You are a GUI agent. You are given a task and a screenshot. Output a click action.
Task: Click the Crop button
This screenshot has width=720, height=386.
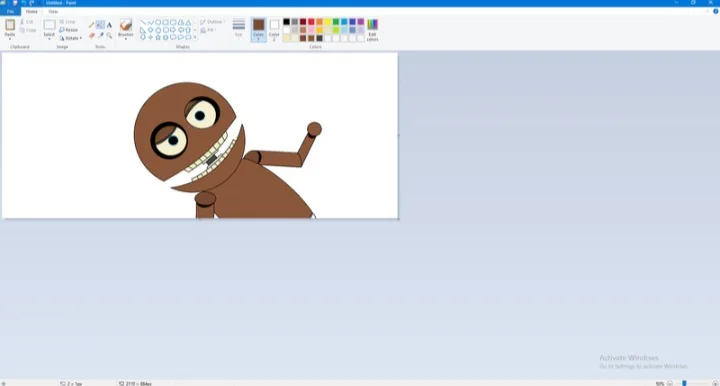[67, 22]
